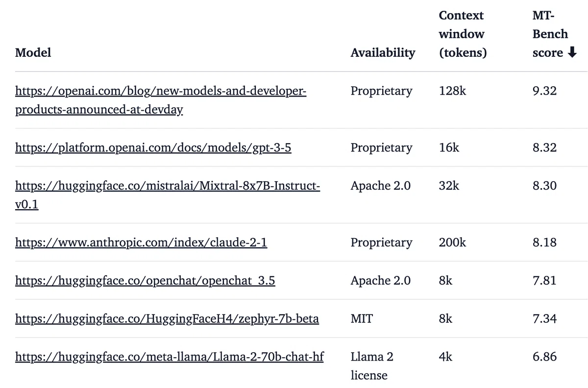Select the 200k context window cell
The image size is (588, 388).
[453, 242]
